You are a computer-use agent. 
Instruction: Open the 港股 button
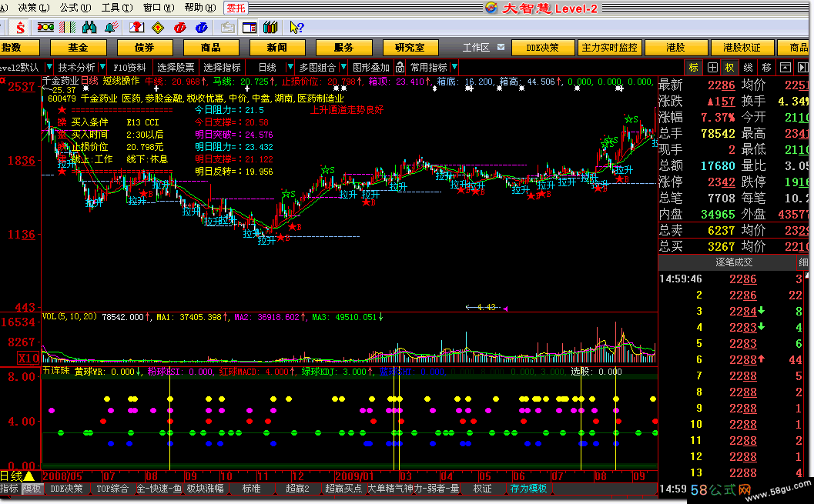tap(676, 48)
